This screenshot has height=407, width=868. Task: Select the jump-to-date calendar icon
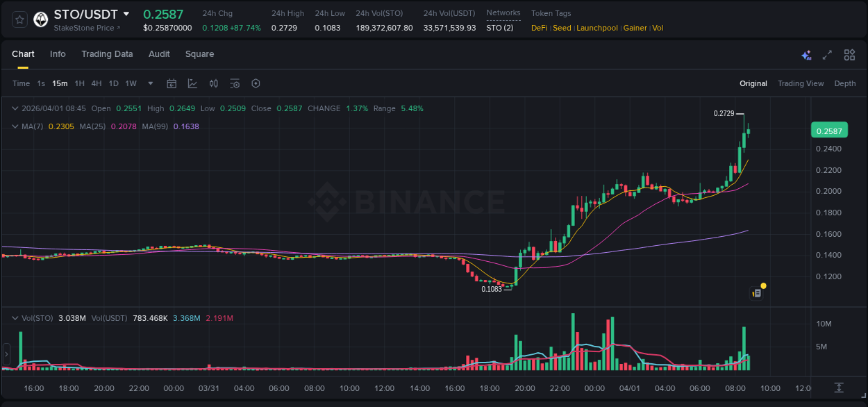172,83
